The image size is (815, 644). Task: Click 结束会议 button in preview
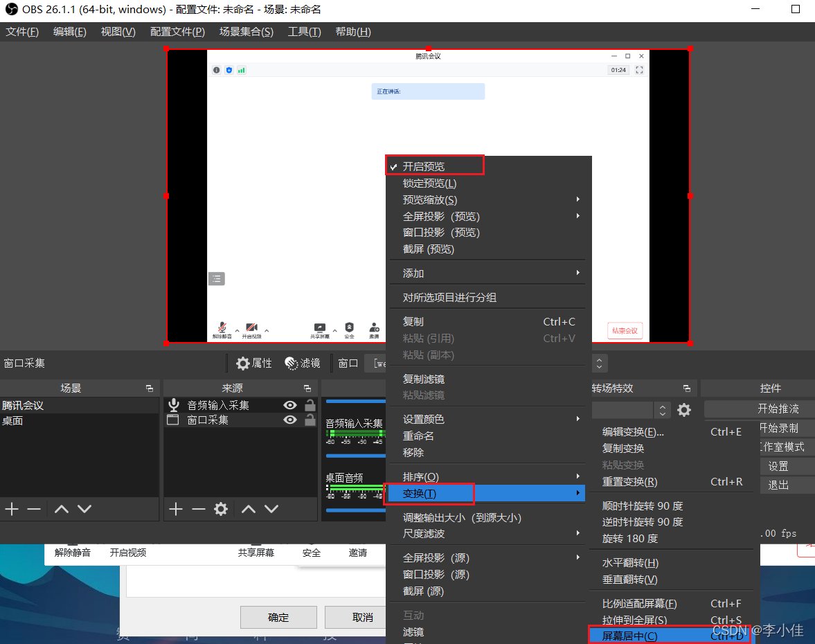click(x=625, y=330)
